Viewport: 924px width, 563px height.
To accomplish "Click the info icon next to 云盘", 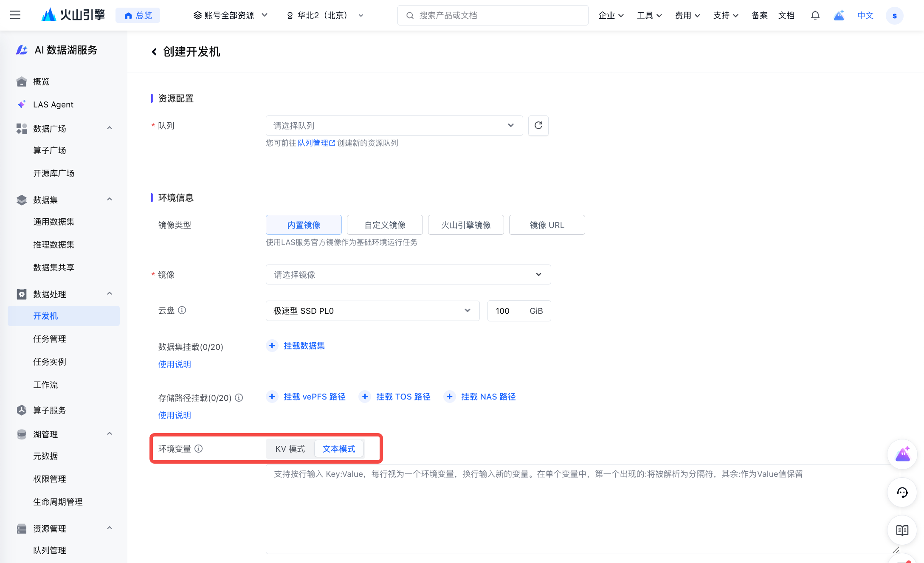I will click(x=182, y=310).
